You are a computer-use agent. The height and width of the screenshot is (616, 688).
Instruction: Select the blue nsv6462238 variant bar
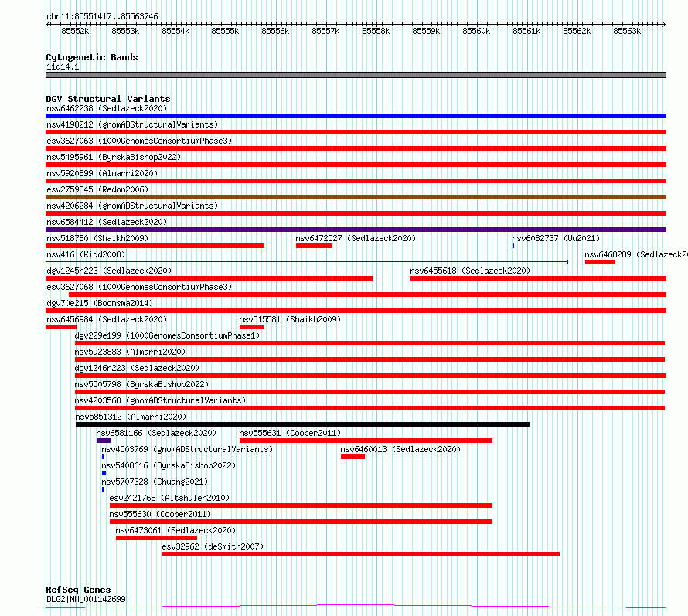click(356, 116)
